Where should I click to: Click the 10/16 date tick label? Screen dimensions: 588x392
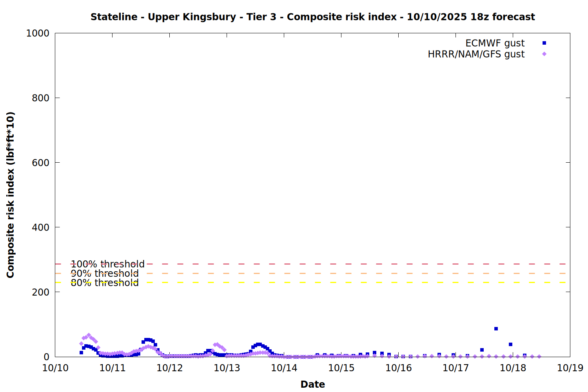(x=399, y=368)
